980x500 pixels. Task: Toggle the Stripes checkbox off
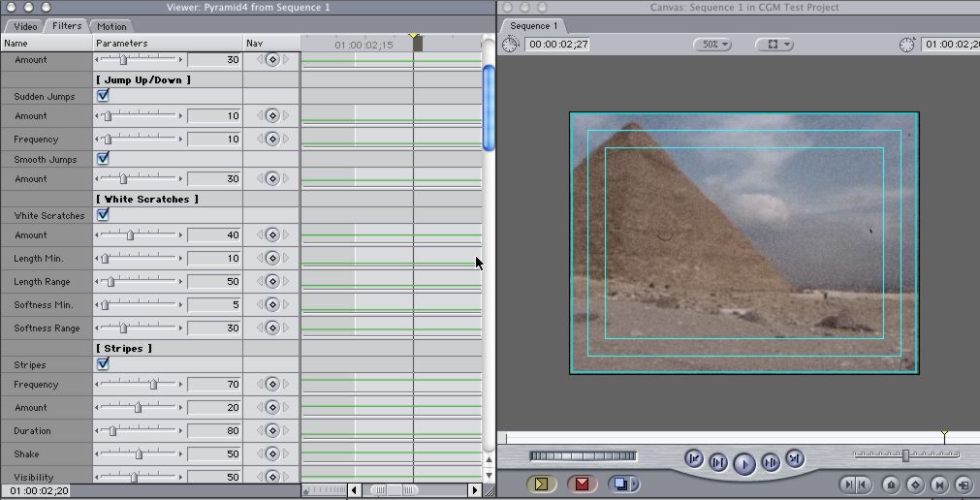tap(103, 364)
